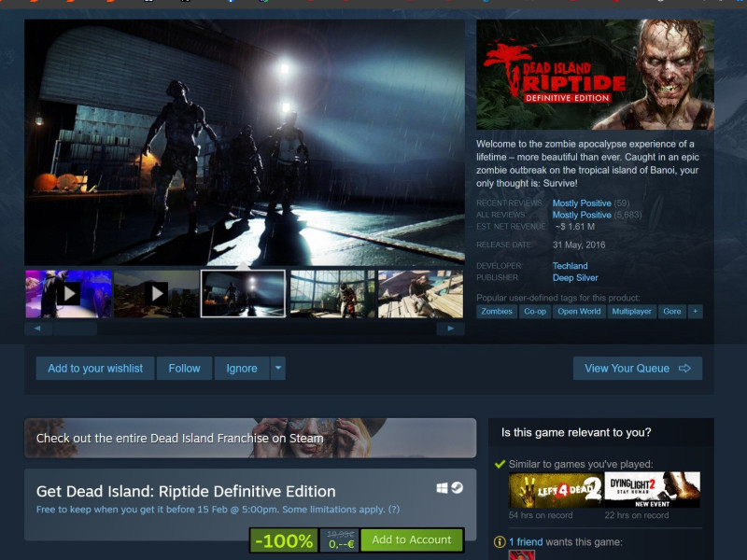This screenshot has height=560, width=747.
Task: Open Dying Light 2 game capsule
Action: coord(653,489)
